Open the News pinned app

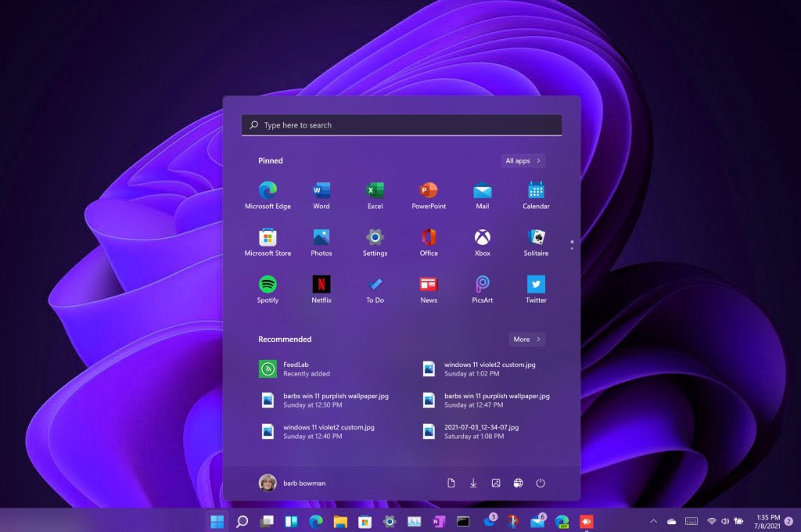point(429,289)
